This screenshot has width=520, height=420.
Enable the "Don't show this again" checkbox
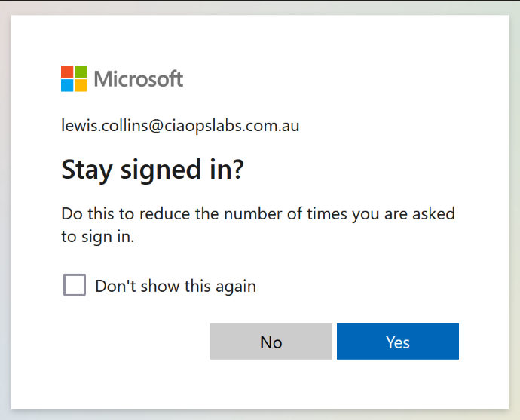74,286
